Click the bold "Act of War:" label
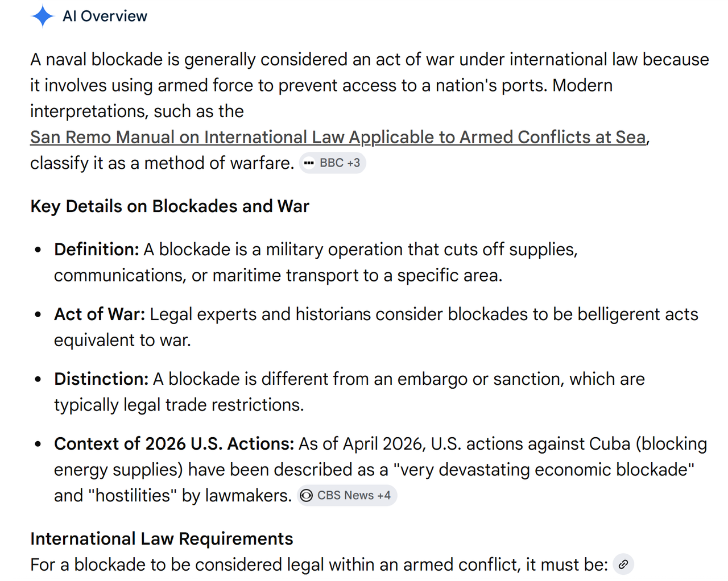This screenshot has height=581, width=728. click(x=100, y=314)
